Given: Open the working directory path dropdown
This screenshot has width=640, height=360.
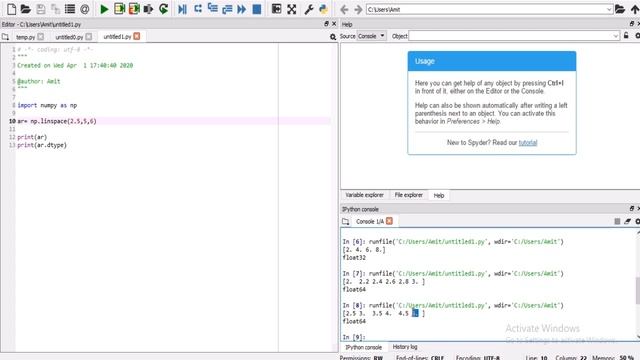Looking at the screenshot, I should [x=609, y=9].
